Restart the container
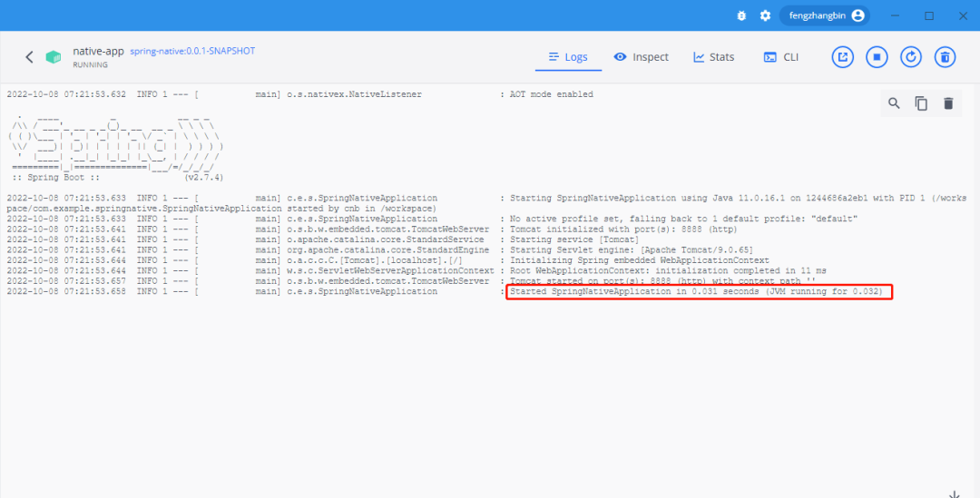The width and height of the screenshot is (980, 498). (x=911, y=57)
